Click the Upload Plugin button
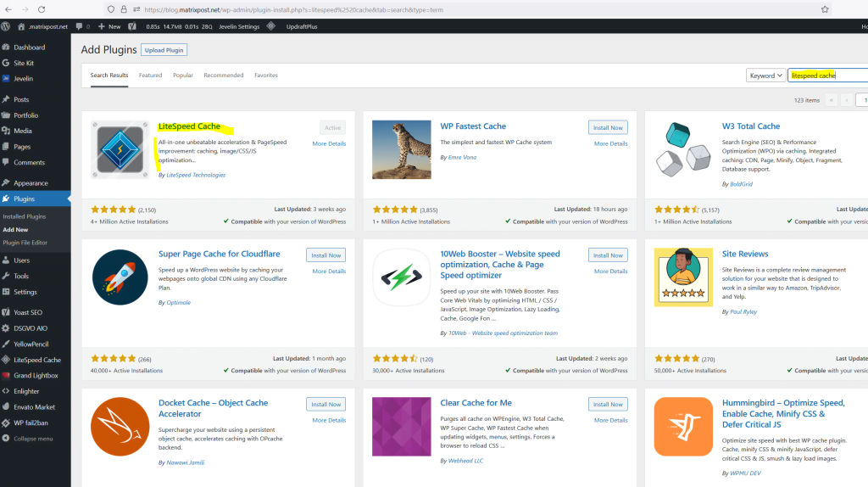This screenshot has height=487, width=868. tap(164, 50)
